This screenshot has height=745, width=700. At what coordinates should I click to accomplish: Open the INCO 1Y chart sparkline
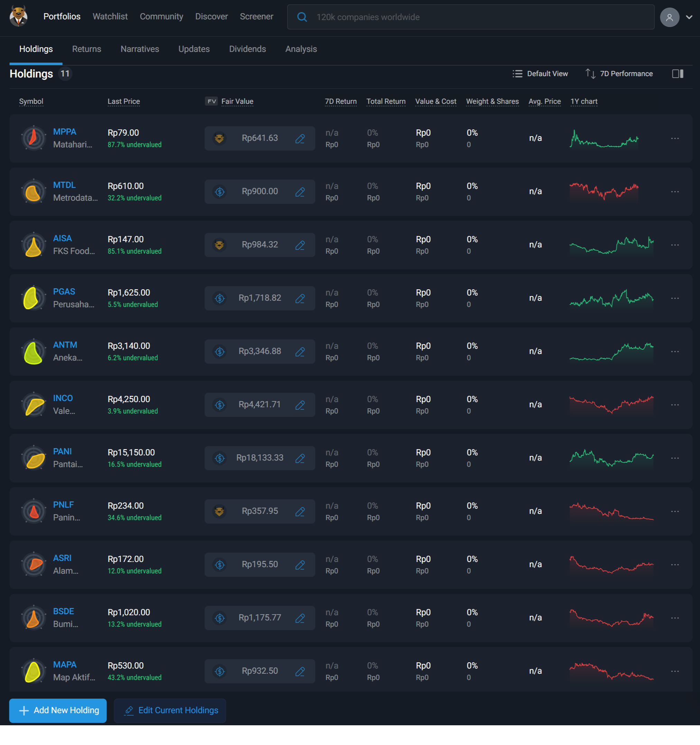click(x=611, y=405)
